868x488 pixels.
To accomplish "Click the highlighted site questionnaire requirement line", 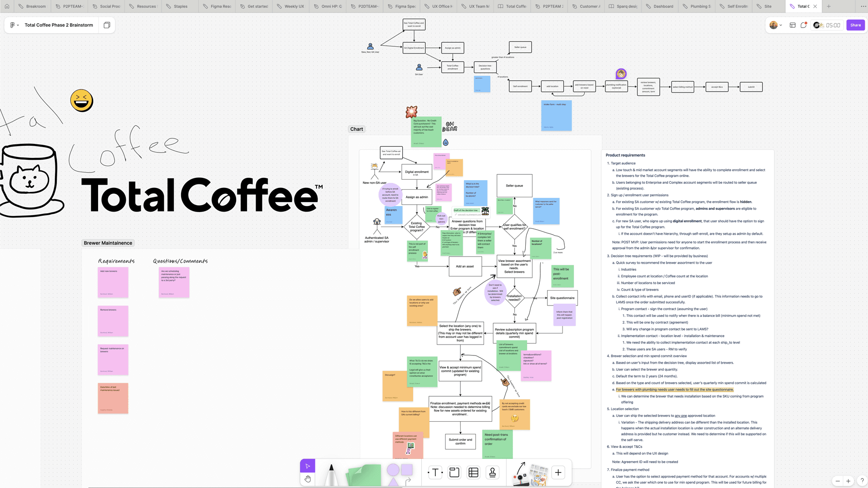I will [x=675, y=389].
